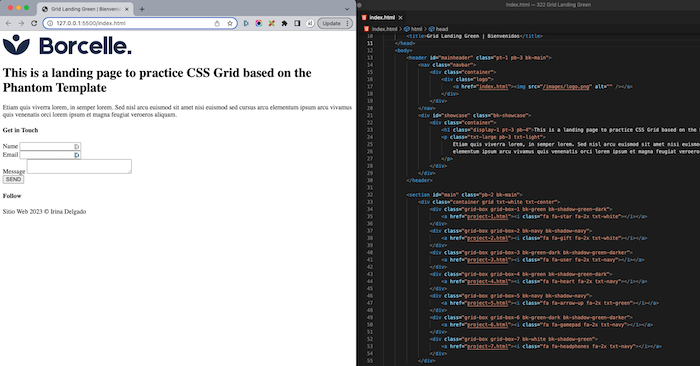Follow the project-2.html link in code
This screenshot has height=366, width=700.
point(488,238)
